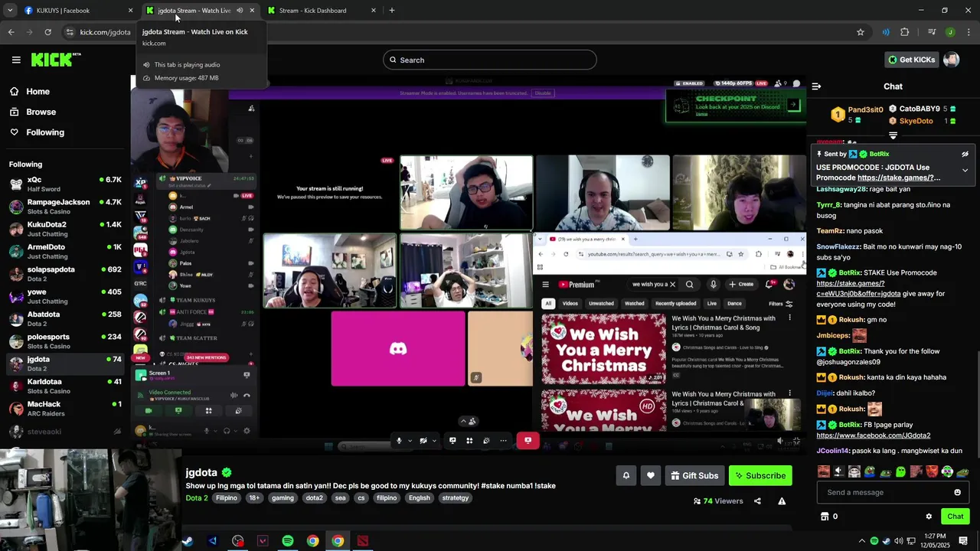Open yowe channel in Following list
The height and width of the screenshot is (551, 980).
tap(65, 296)
